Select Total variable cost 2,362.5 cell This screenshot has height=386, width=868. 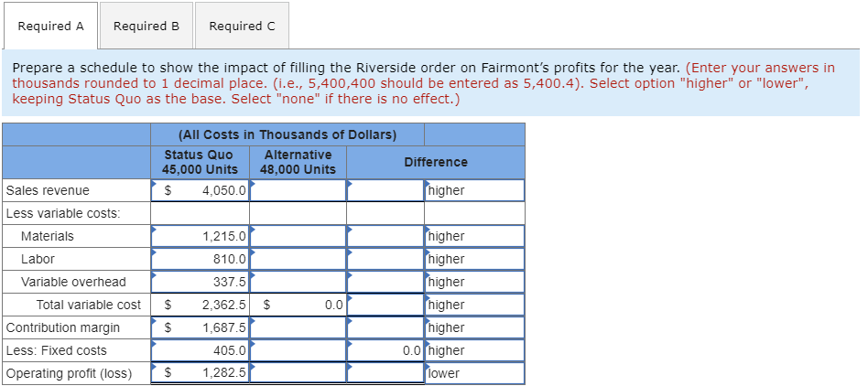point(200,305)
